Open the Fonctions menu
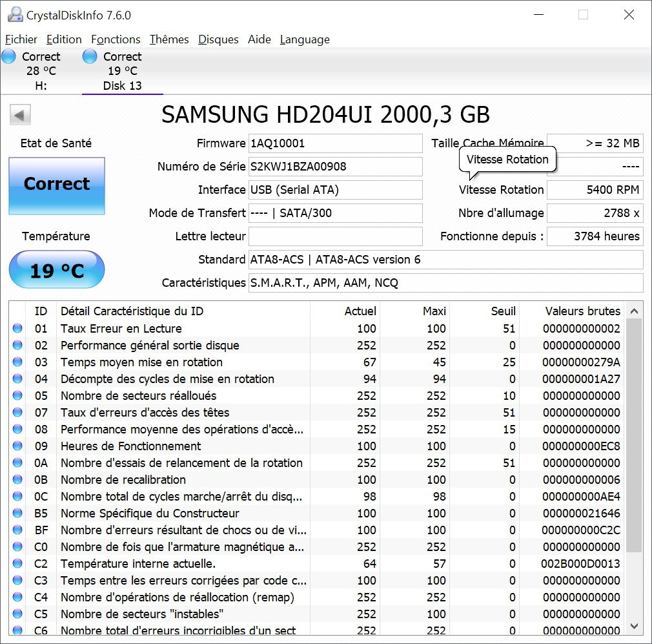This screenshot has width=652, height=644. tap(116, 39)
